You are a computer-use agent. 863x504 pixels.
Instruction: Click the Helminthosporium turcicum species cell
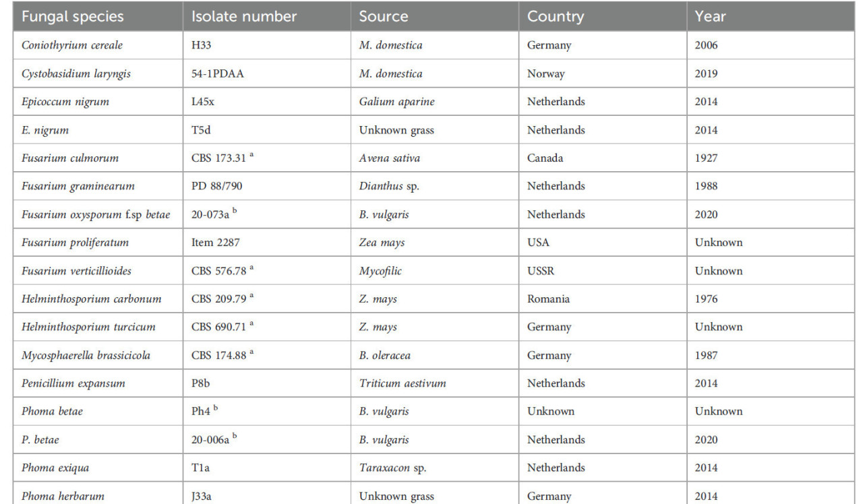[88, 327]
